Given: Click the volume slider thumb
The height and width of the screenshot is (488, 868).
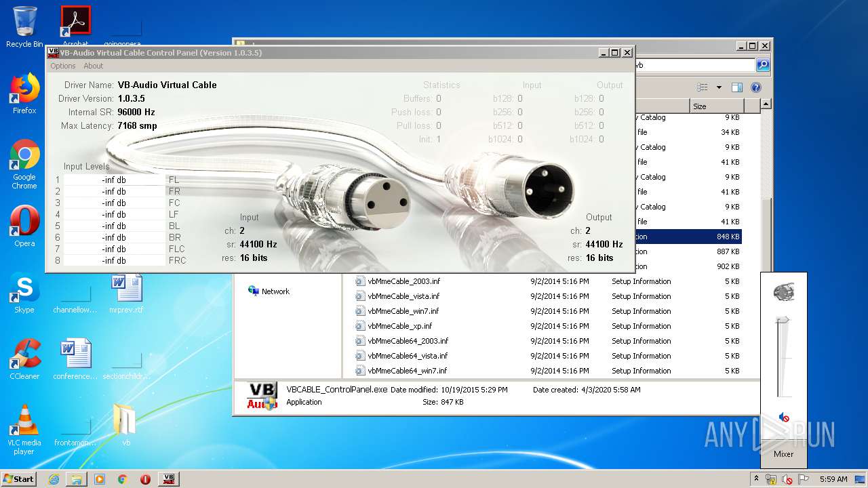Looking at the screenshot, I should 783,320.
